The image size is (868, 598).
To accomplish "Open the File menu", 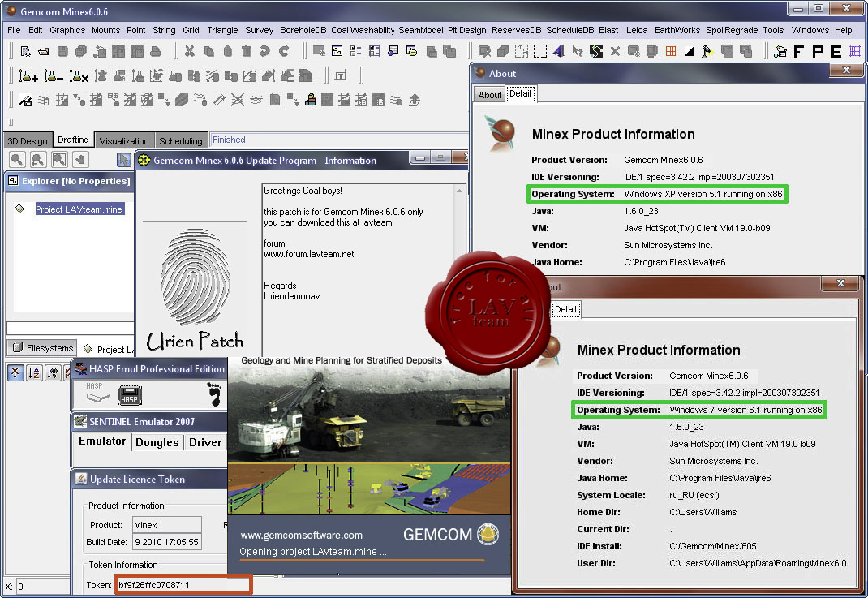I will (14, 30).
